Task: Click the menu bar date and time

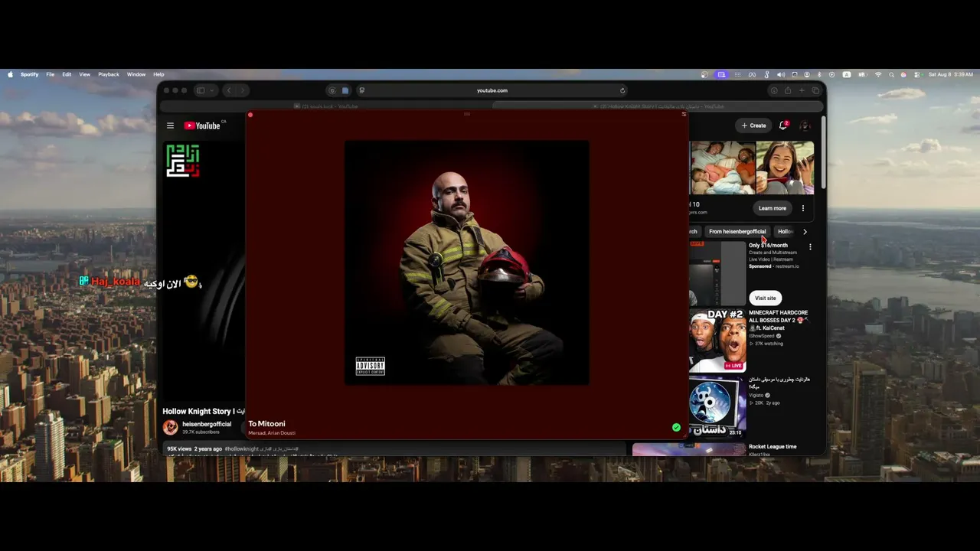Action: point(950,74)
